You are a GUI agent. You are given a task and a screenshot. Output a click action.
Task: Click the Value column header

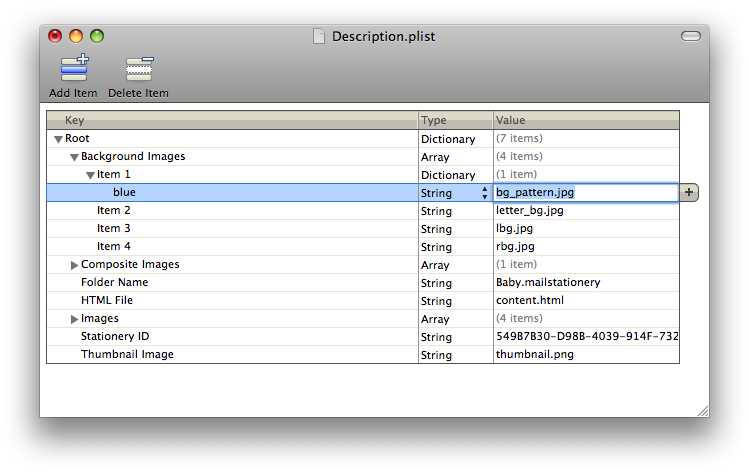click(x=586, y=120)
